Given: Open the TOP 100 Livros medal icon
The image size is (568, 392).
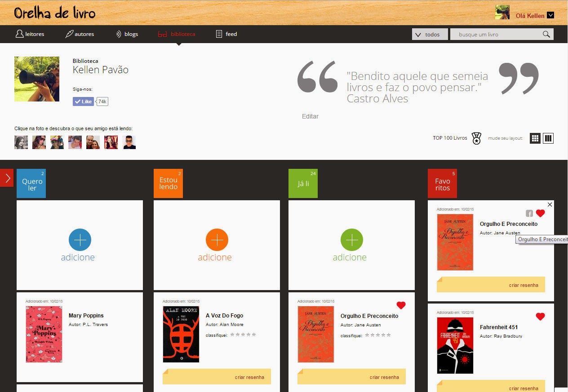Looking at the screenshot, I should tap(476, 138).
